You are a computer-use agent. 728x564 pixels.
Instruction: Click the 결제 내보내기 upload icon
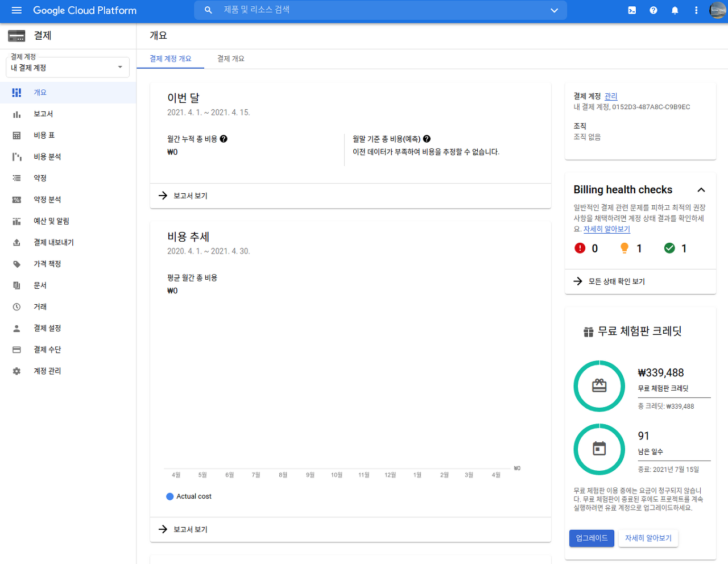(16, 243)
